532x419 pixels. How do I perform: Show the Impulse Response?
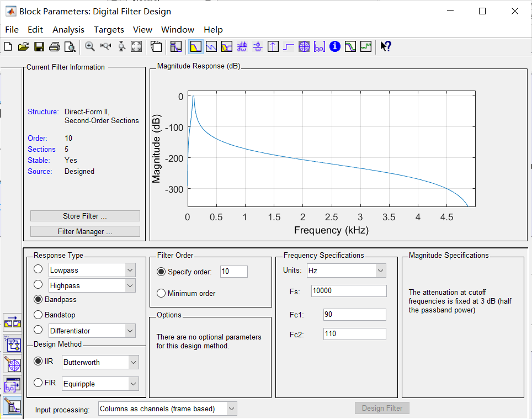tap(273, 46)
